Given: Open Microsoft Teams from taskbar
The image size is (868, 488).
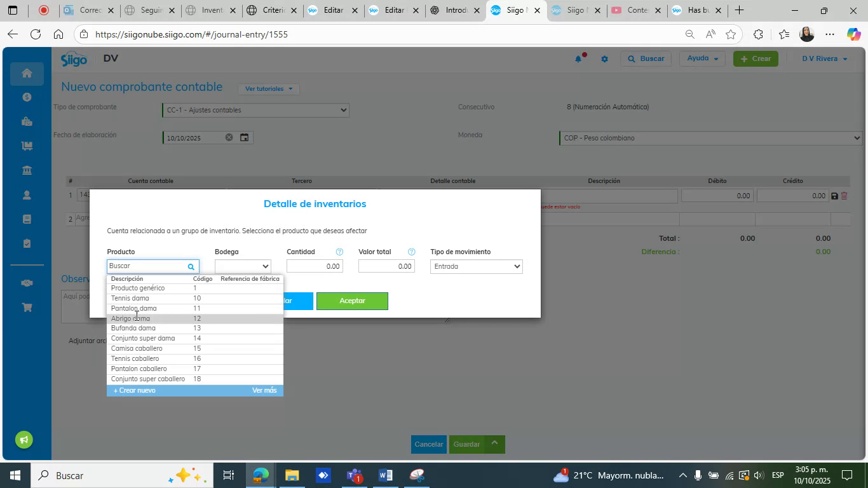Looking at the screenshot, I should coord(355,475).
